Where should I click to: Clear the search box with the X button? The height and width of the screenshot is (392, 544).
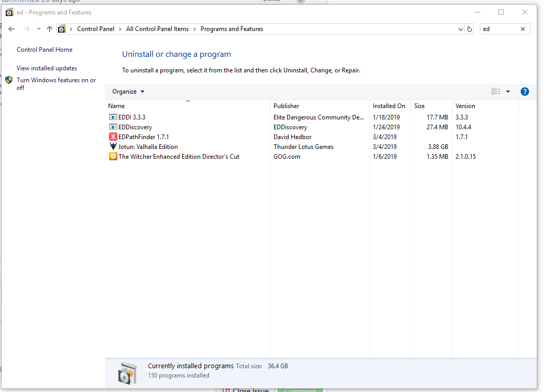(523, 29)
